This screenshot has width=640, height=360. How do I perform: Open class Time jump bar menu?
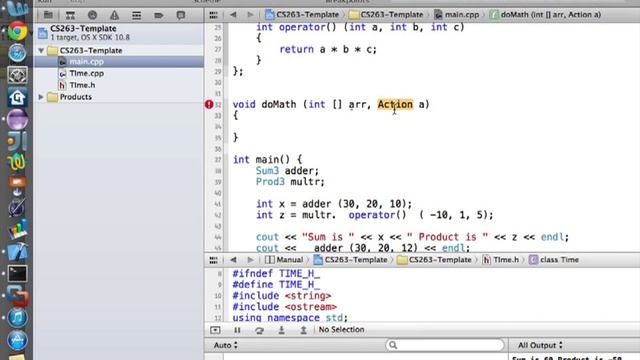point(554,260)
